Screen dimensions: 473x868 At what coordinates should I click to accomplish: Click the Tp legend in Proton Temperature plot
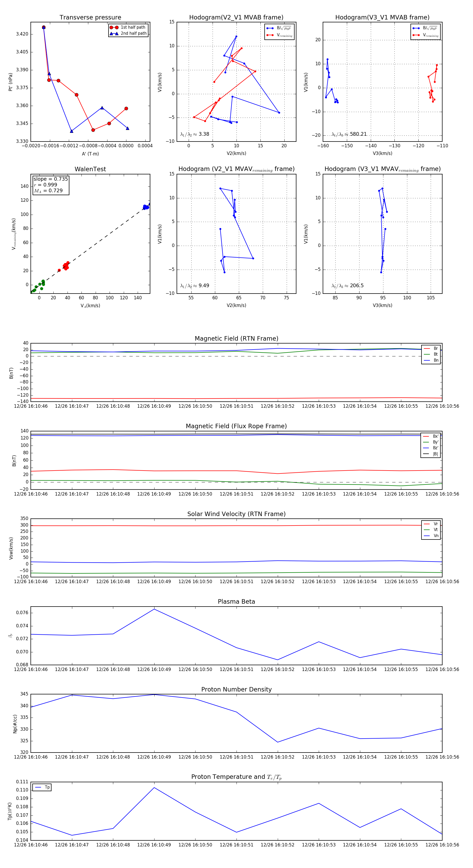42,787
